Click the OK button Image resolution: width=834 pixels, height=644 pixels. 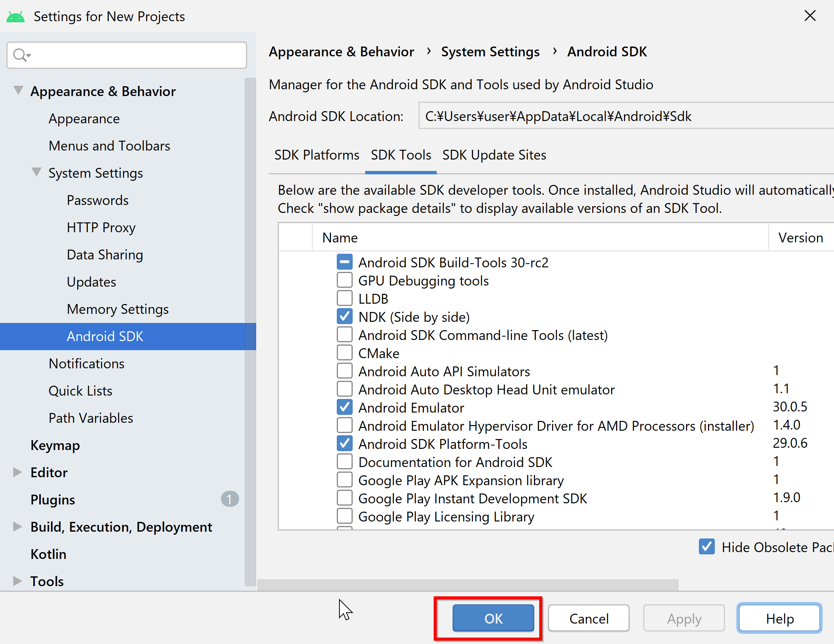click(493, 618)
